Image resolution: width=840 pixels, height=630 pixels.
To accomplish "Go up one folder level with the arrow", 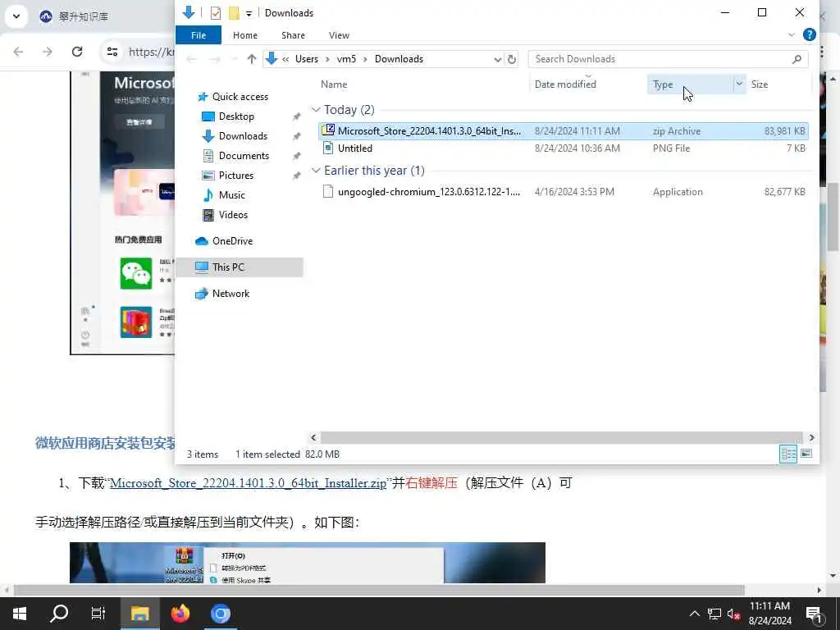I will [x=252, y=59].
